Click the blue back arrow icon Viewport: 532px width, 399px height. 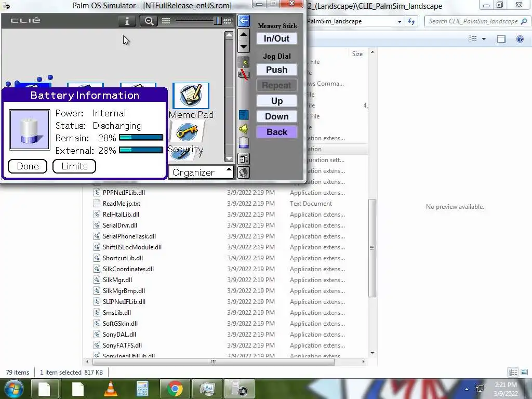pos(243,21)
